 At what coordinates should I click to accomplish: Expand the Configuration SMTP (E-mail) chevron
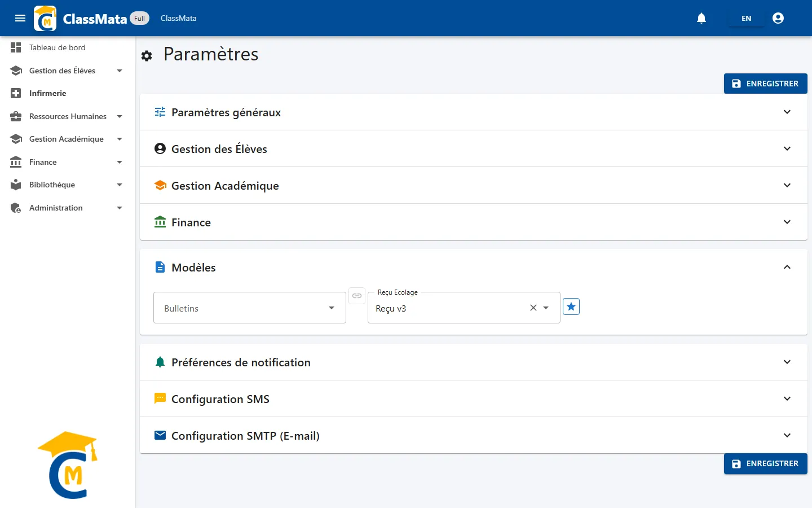787,435
